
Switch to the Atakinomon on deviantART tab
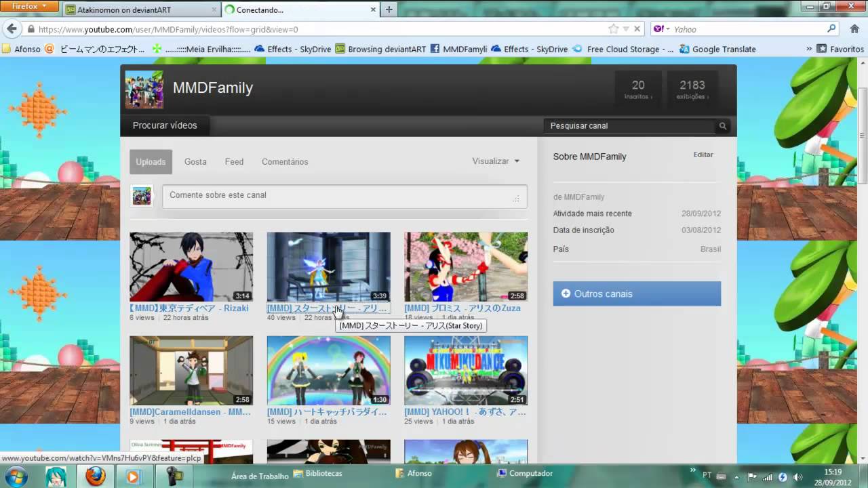[x=141, y=10]
